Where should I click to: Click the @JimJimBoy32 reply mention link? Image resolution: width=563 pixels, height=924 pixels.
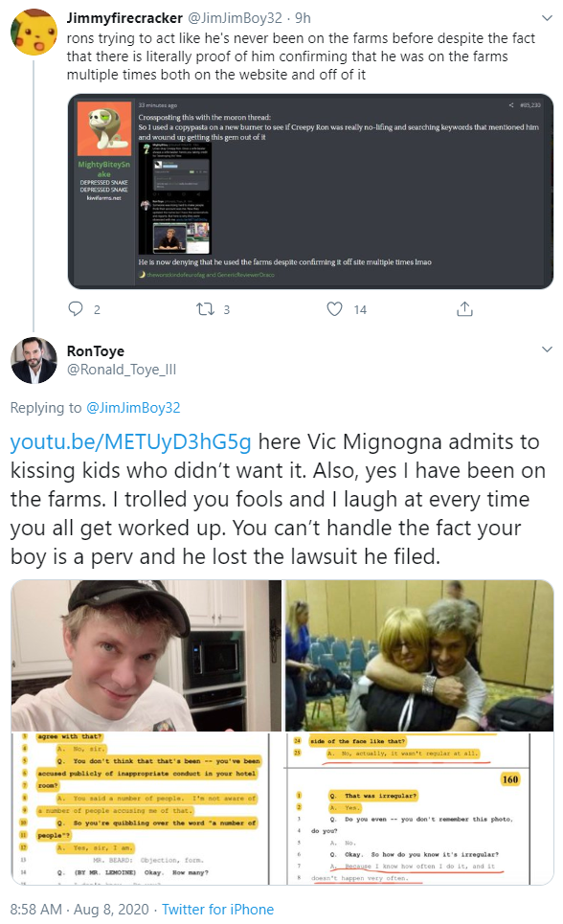[x=133, y=408]
